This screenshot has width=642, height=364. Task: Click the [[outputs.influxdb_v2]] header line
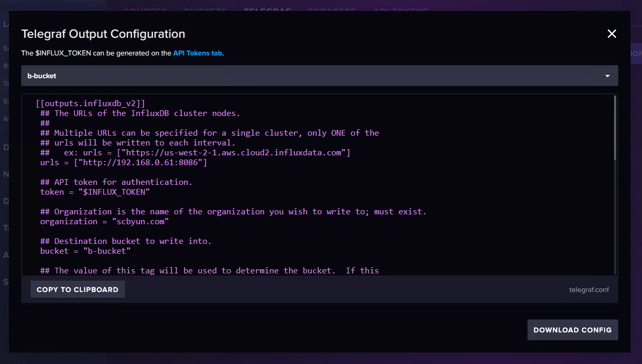coord(91,104)
